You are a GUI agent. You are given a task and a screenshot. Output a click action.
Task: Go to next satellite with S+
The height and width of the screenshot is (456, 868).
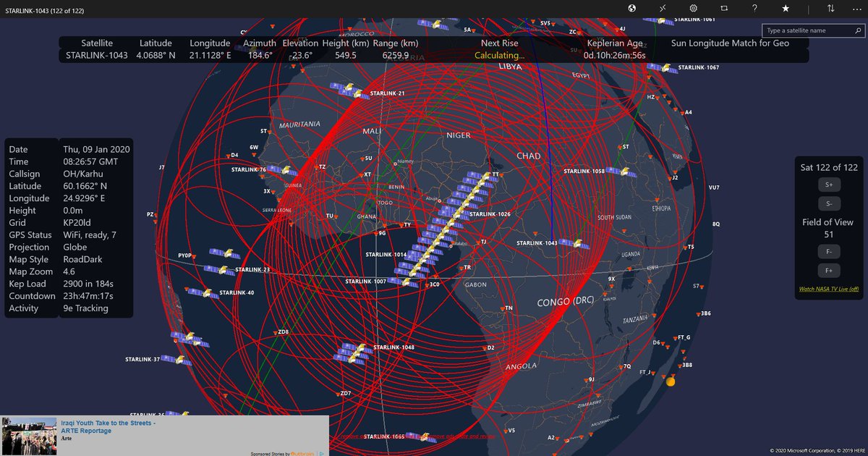coord(829,185)
